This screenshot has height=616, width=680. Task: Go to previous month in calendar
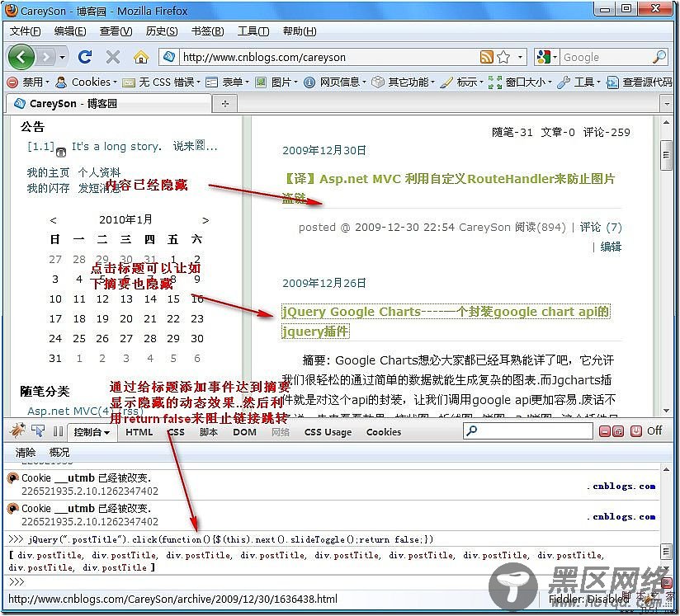[x=53, y=220]
